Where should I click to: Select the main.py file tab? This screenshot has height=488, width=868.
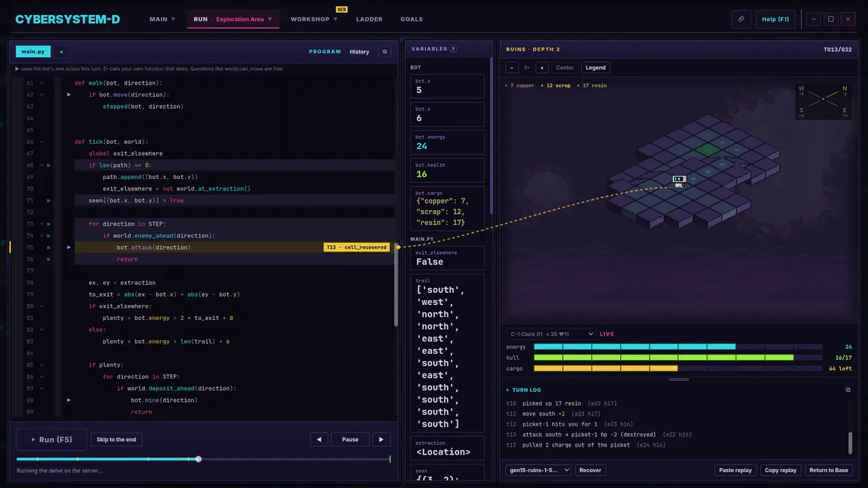point(33,52)
